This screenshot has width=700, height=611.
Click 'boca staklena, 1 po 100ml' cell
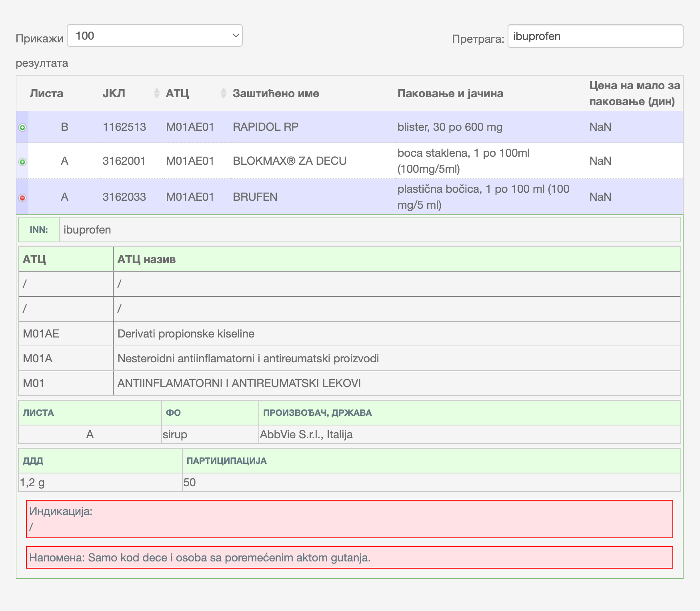coord(464,161)
